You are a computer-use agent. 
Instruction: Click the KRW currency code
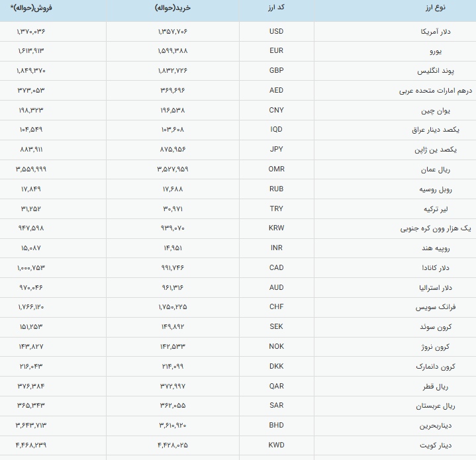276,228
